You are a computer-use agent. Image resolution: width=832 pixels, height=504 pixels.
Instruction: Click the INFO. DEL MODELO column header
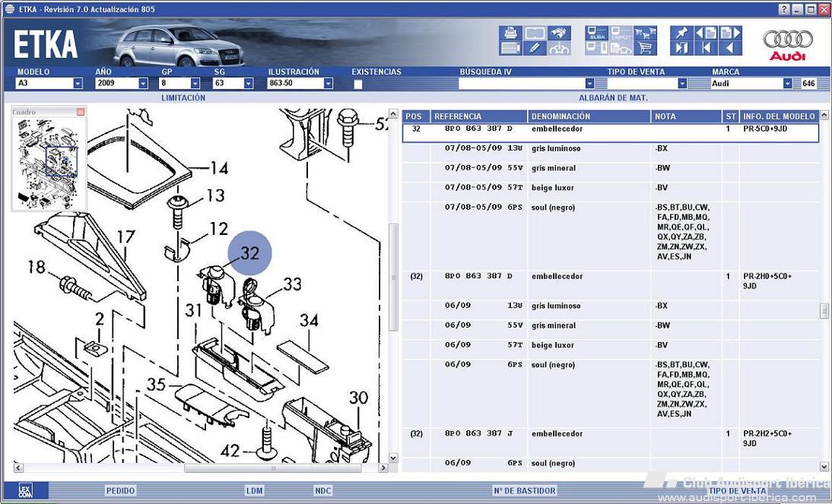click(779, 116)
